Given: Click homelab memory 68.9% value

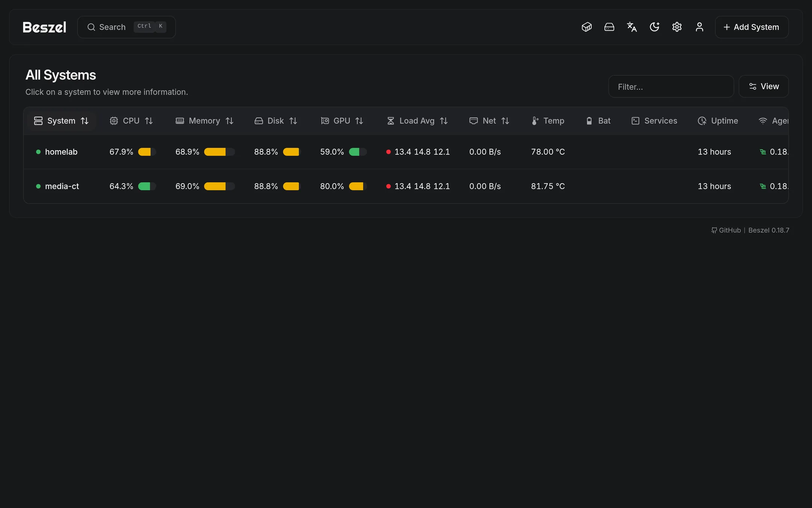Looking at the screenshot, I should 187,152.
